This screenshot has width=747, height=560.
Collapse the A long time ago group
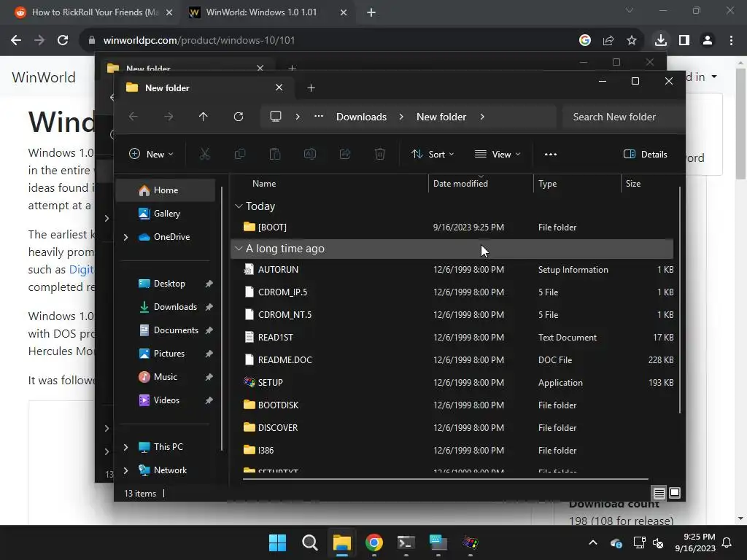tap(239, 249)
